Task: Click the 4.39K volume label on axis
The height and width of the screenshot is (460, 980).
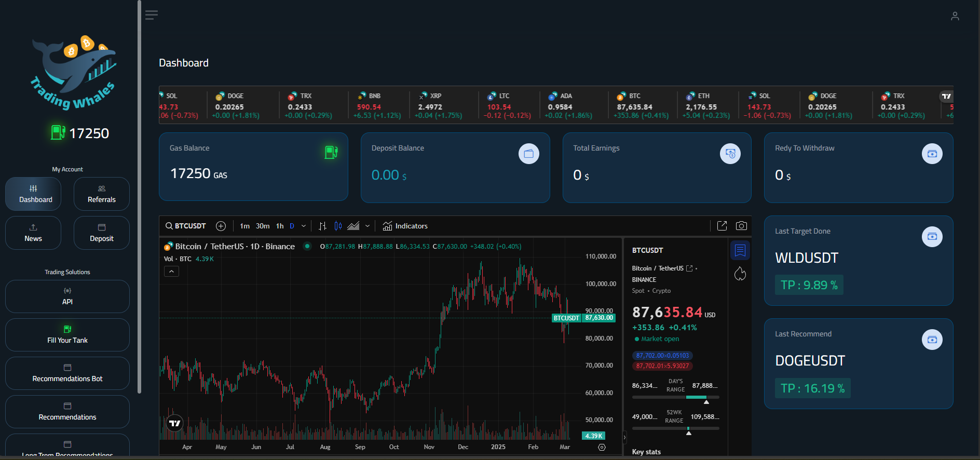Action: click(x=593, y=436)
